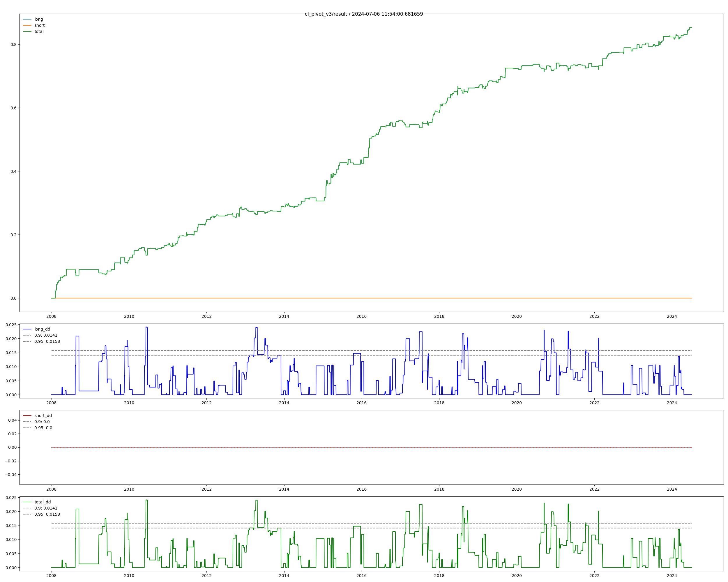The image size is (728, 582).
Task: Click the 2024 x-axis label under total_dd chart
Action: point(672,576)
